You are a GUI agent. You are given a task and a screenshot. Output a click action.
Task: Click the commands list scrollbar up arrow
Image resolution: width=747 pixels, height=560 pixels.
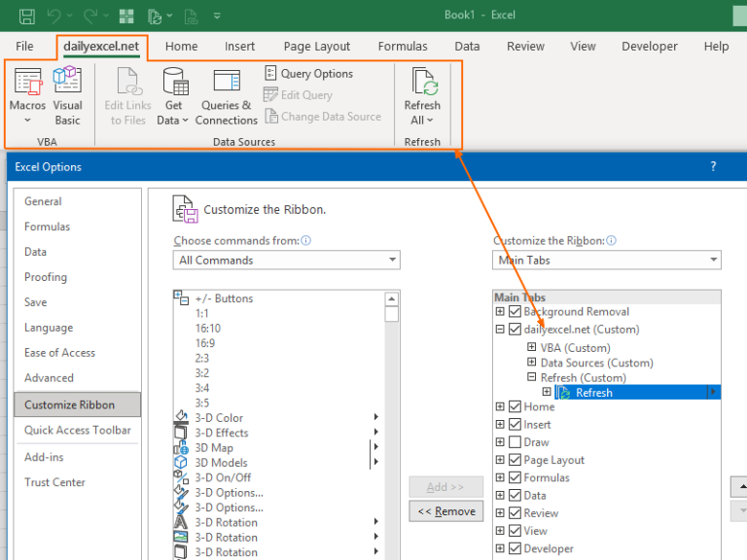point(392,298)
